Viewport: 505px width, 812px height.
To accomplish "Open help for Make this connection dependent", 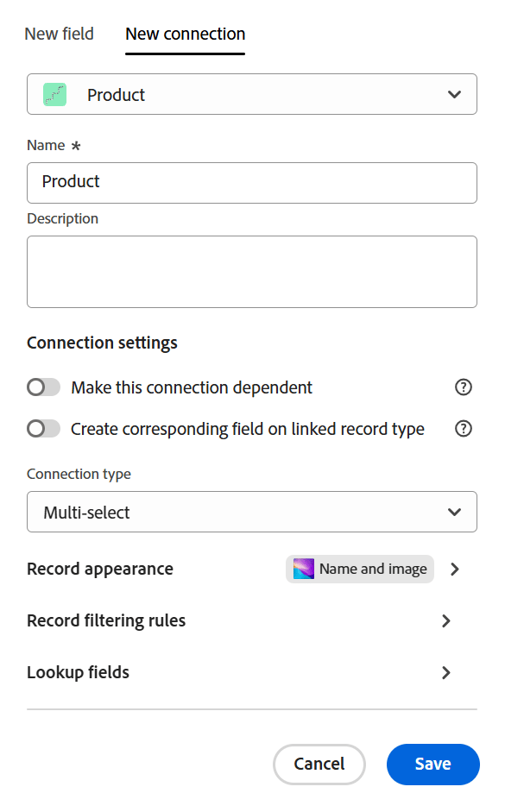I will click(463, 387).
